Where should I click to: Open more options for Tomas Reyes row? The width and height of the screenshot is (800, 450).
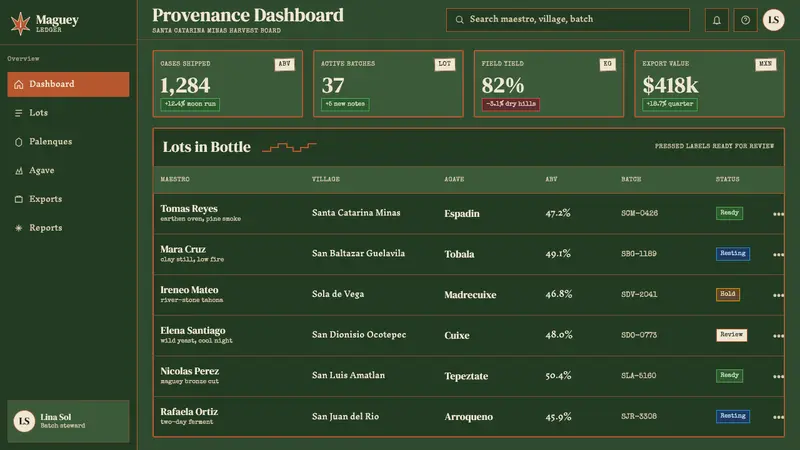[778, 214]
